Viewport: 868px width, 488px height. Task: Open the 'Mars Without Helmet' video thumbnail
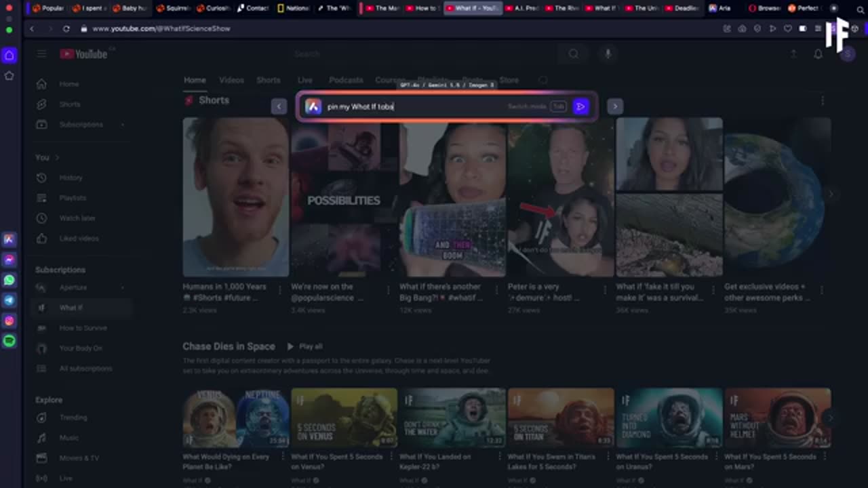pos(777,418)
